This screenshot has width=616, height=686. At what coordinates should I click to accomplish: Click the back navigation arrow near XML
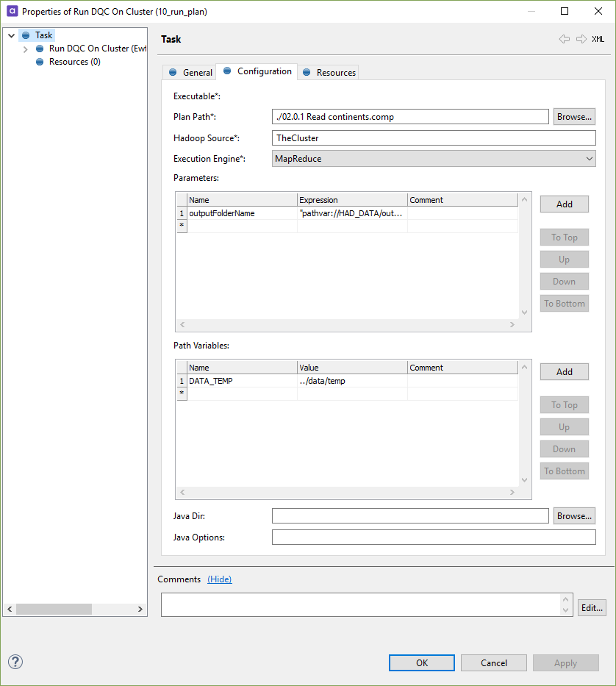tap(565, 39)
